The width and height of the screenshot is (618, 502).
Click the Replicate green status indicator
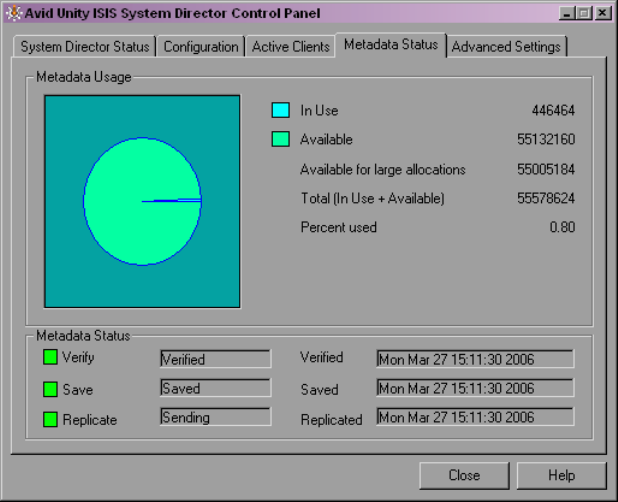pyautogui.click(x=50, y=419)
